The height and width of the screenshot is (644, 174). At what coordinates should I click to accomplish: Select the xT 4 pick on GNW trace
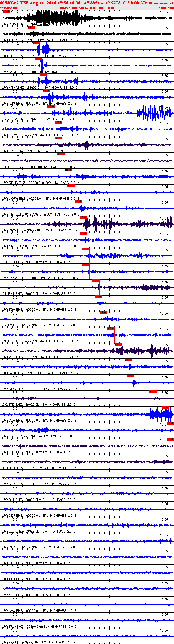click(x=84, y=217)
